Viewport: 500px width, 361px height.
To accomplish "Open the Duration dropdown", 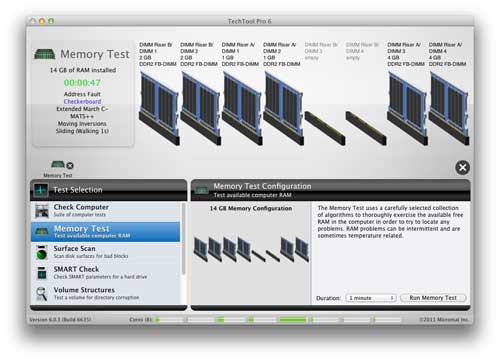I will click(x=371, y=298).
